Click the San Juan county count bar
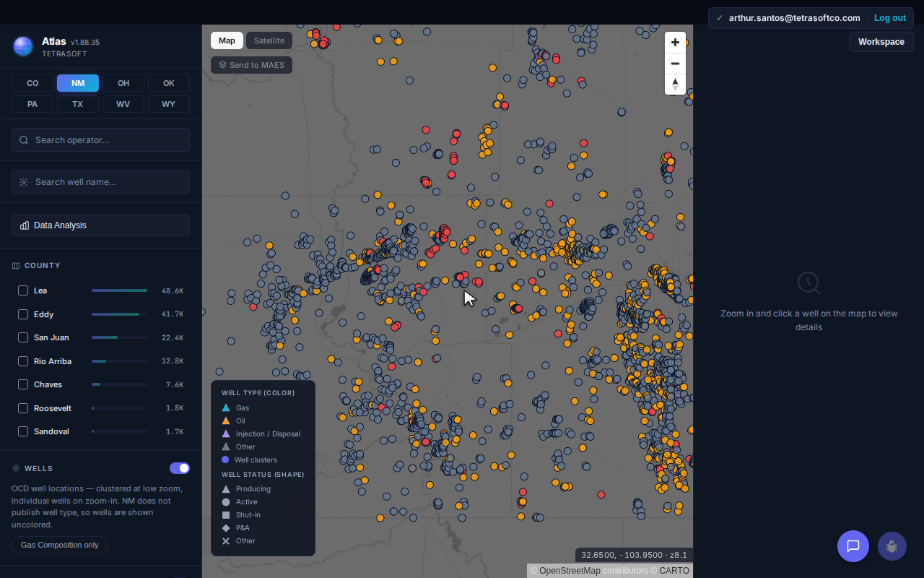This screenshot has height=578, width=924. point(120,337)
